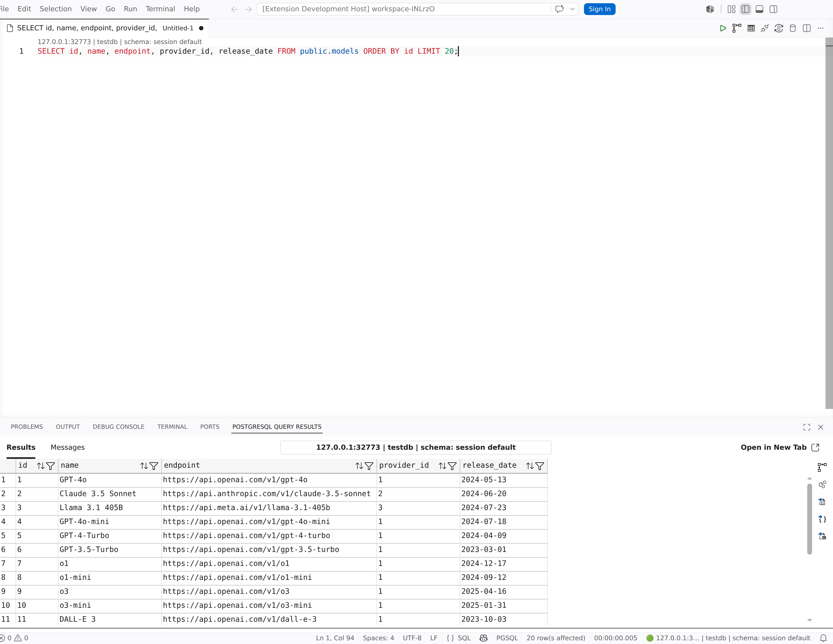Open the Selection menu

coord(56,9)
